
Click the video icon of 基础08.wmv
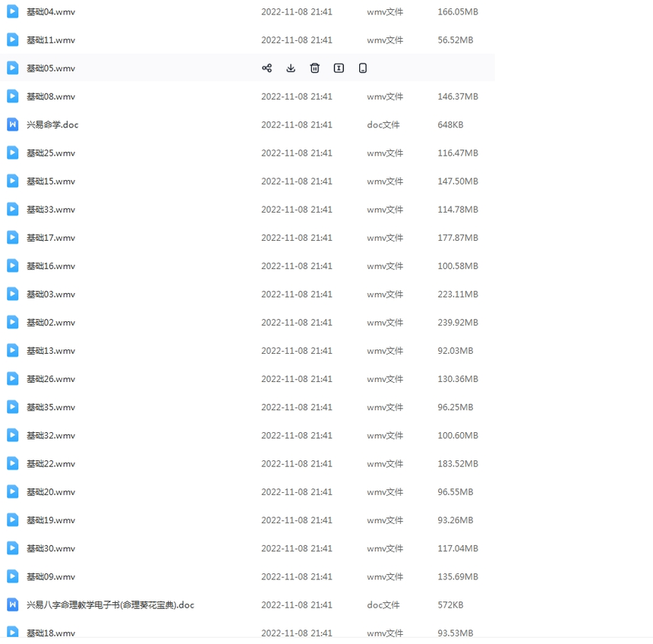[12, 96]
